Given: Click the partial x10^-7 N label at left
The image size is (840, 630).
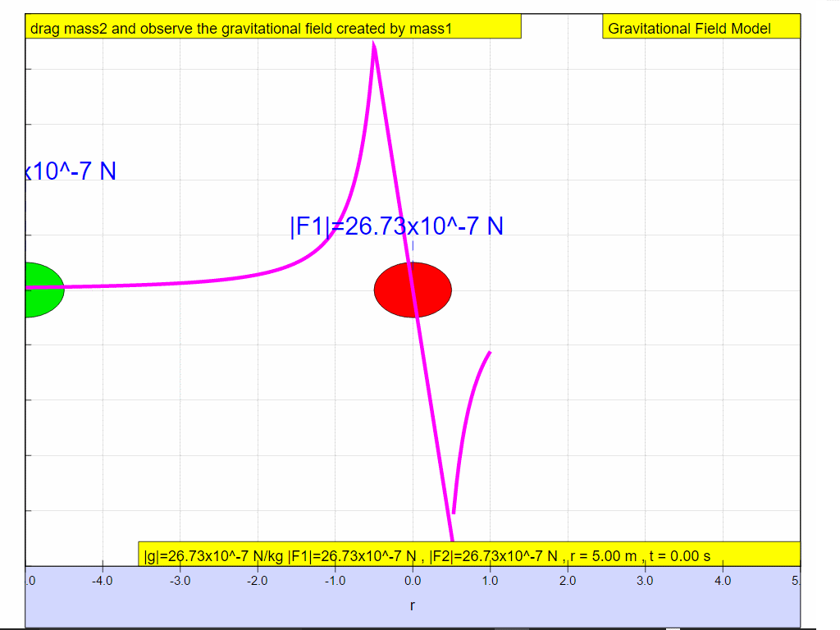Looking at the screenshot, I should click(71, 171).
